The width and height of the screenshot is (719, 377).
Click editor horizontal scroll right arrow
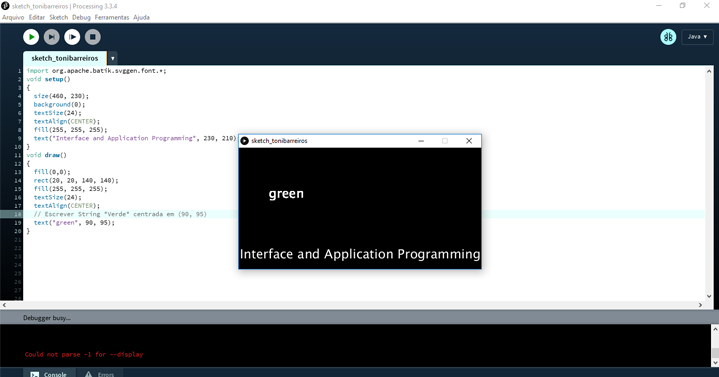(x=700, y=305)
